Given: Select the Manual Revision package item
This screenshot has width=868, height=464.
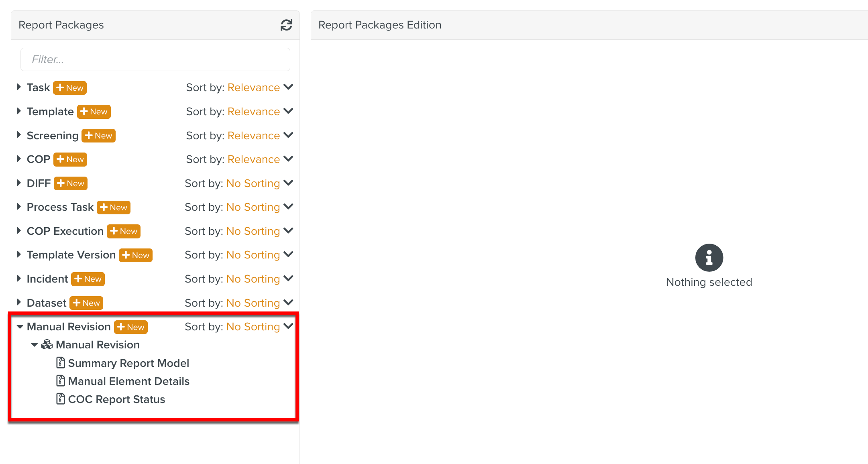Looking at the screenshot, I should pos(98,345).
